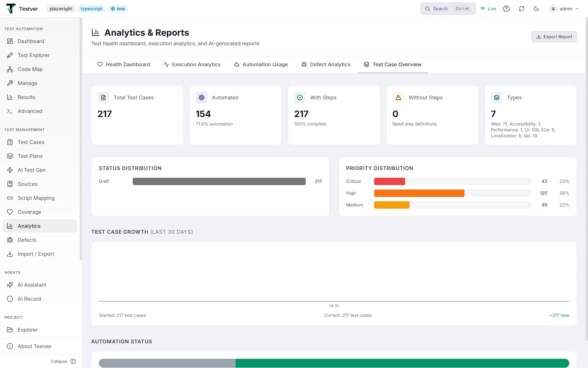The height and width of the screenshot is (368, 588).
Task: Open the Automation Usage tab
Action: point(261,64)
